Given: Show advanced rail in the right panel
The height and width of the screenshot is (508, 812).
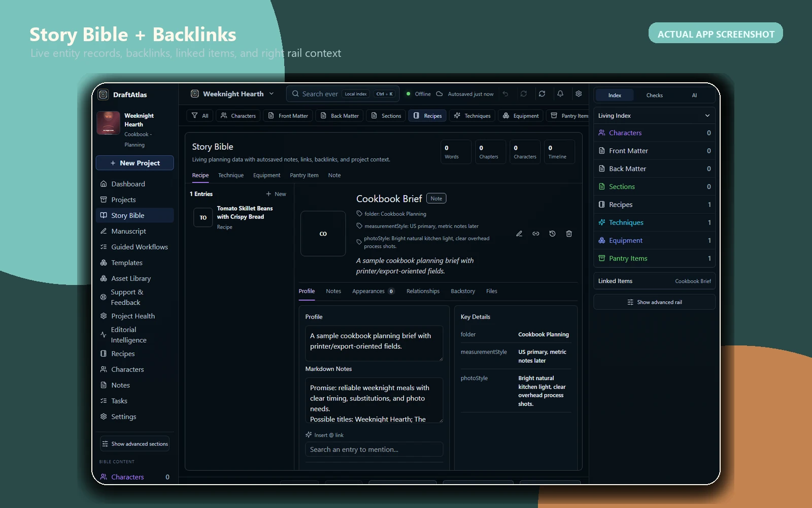Looking at the screenshot, I should 655,302.
